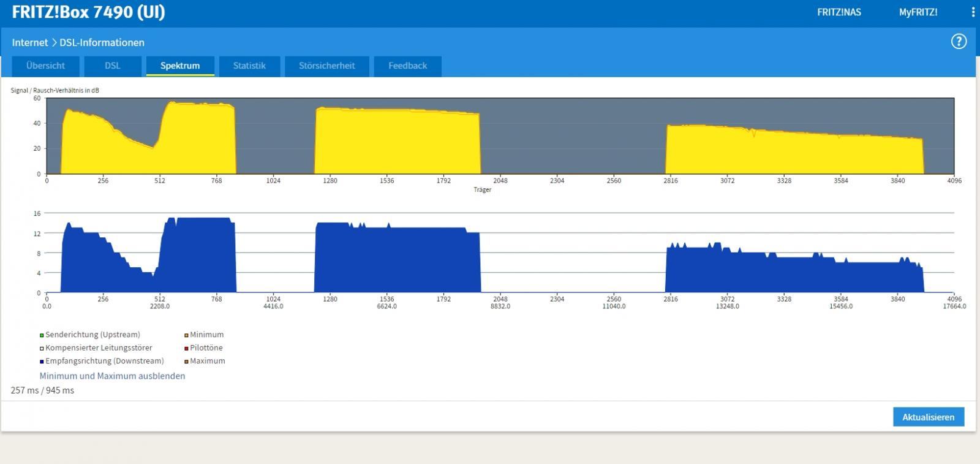The image size is (980, 464).
Task: Click the FRITZ!Box 7490 (UI) title
Action: pyautogui.click(x=88, y=12)
